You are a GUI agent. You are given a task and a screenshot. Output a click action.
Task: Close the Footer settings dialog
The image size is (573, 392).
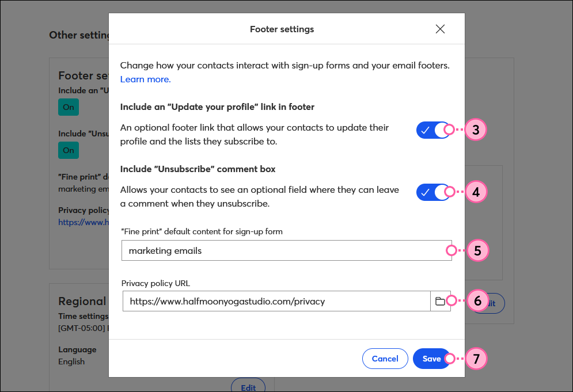(440, 29)
